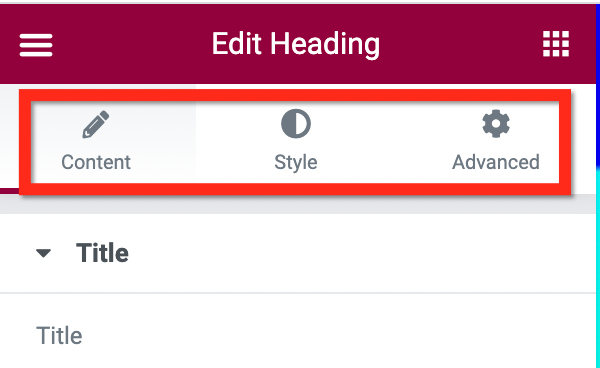Click the half-circle Style icon

pos(296,124)
